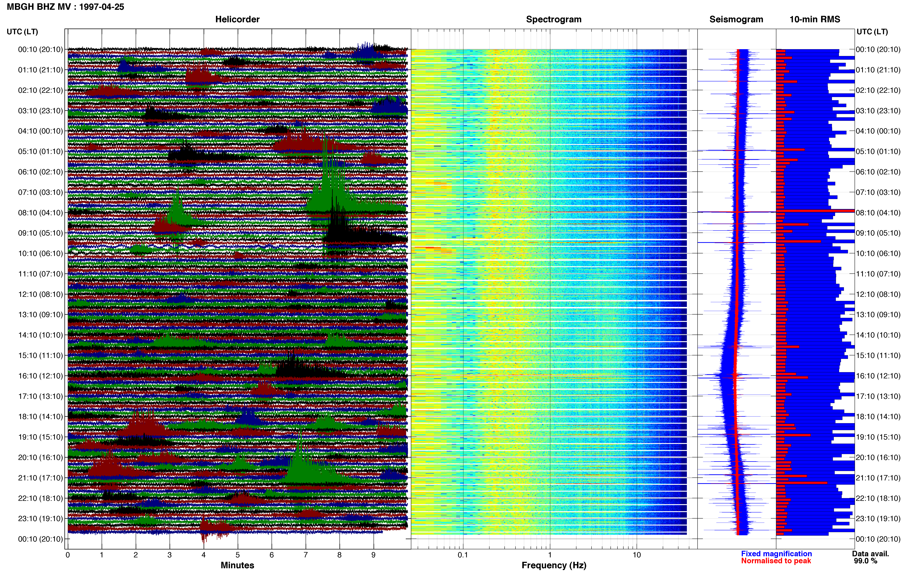Click left time label '20:10 (16:10)'
The image size is (924, 578).
40,457
